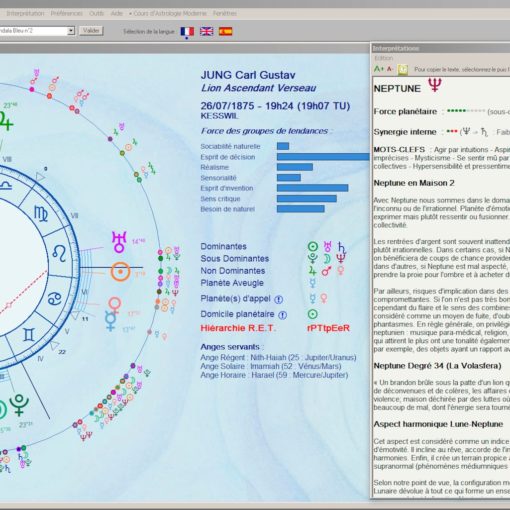Viewport: 510px width, 510px height.
Task: Open Cours d'Astrologie Moderne menu
Action: pos(168,13)
